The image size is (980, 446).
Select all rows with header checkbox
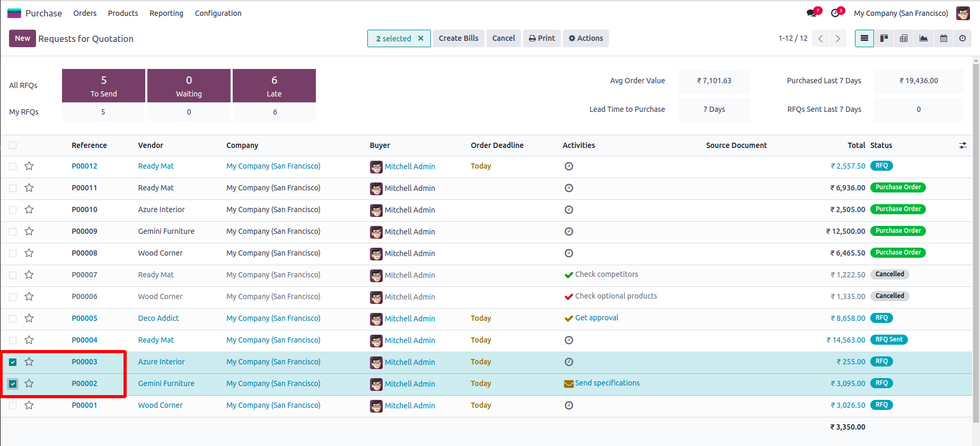point(13,145)
